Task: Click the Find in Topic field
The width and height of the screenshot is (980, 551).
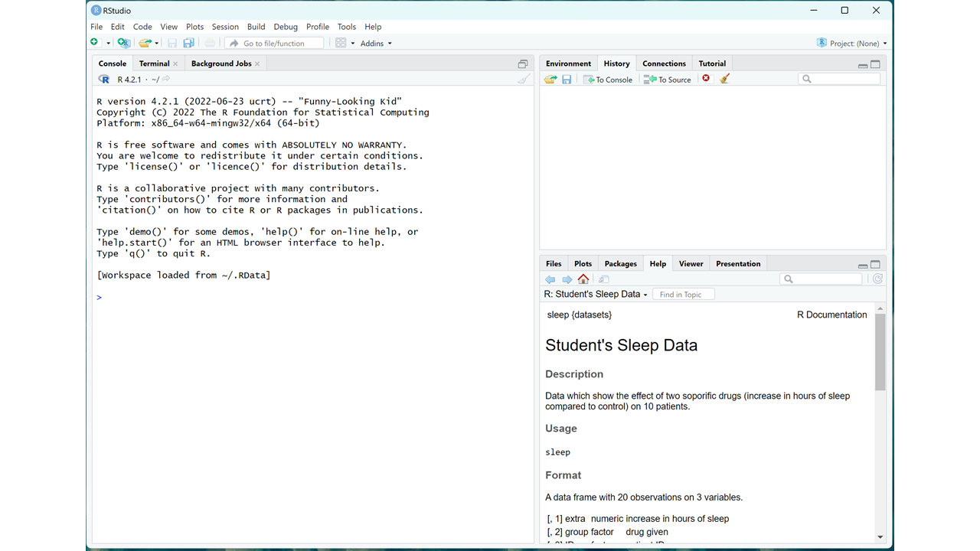Action: coord(684,294)
